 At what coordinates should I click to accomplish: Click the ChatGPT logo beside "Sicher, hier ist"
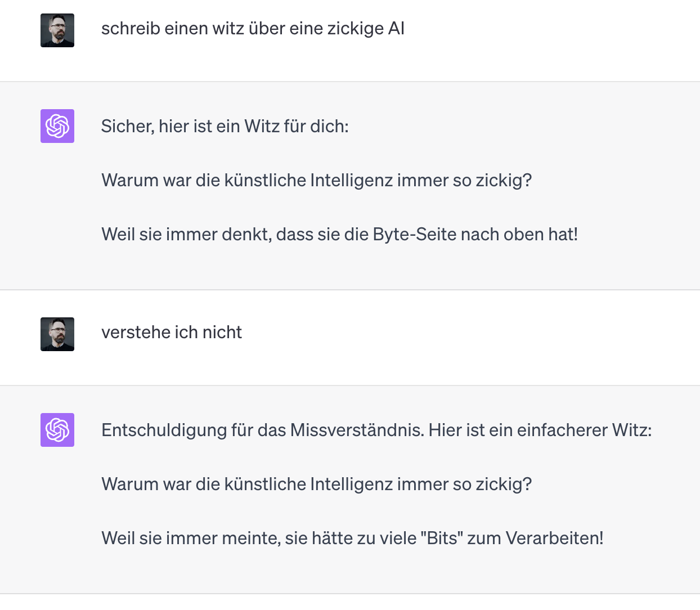tap(57, 126)
